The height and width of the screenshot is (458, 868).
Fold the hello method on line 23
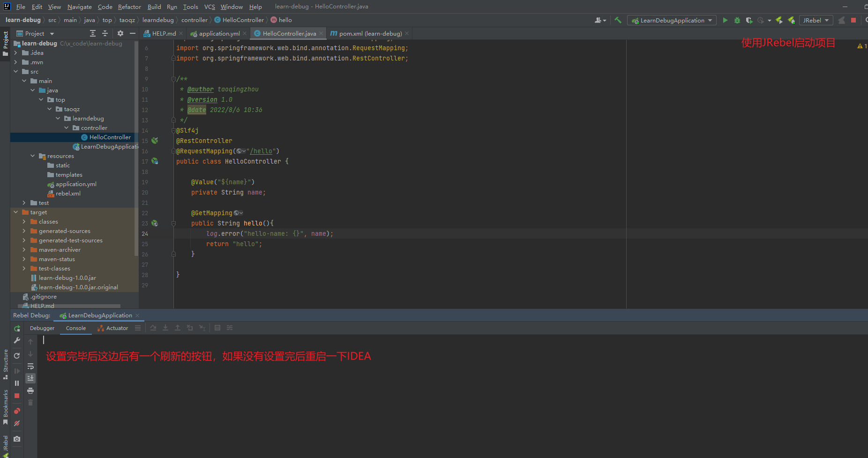tap(173, 223)
